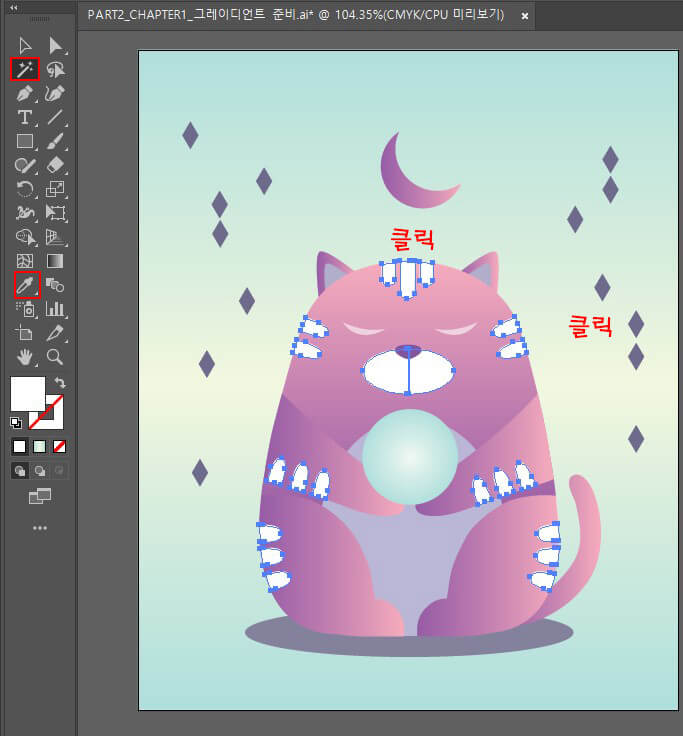Select the Direct Selection tool
The width and height of the screenshot is (683, 736).
click(55, 46)
